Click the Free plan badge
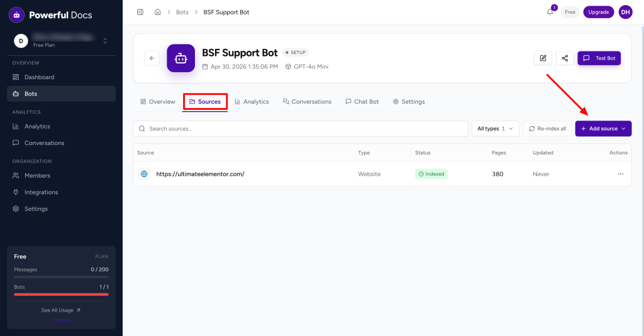Screen dimensions: 644x336 pyautogui.click(x=570, y=12)
